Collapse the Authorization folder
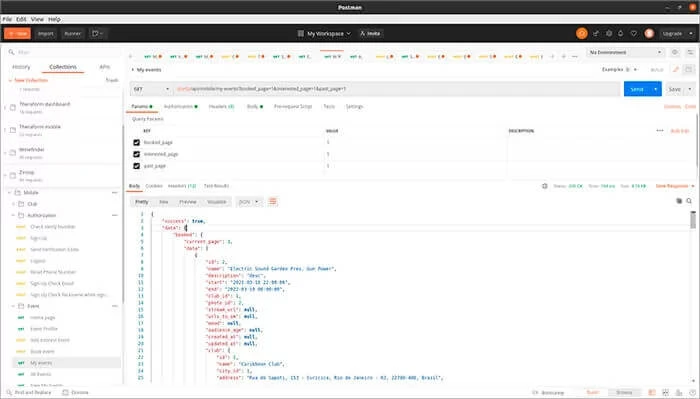700x399 pixels. [13, 216]
